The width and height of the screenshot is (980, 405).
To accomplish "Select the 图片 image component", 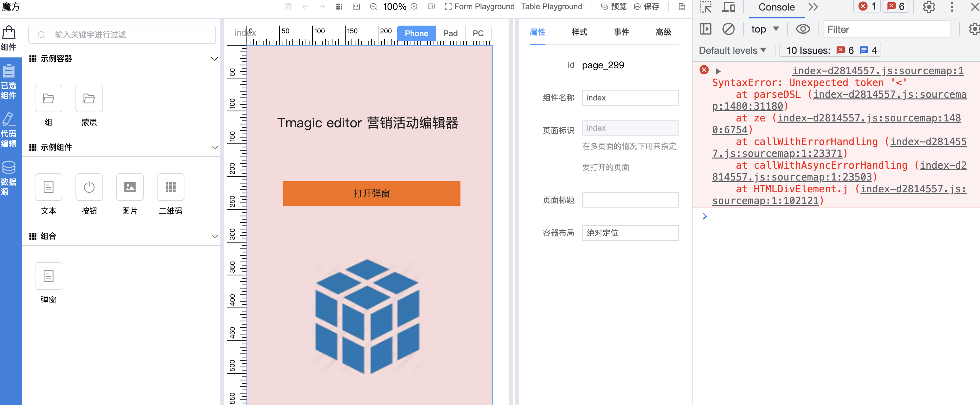I will [x=130, y=194].
